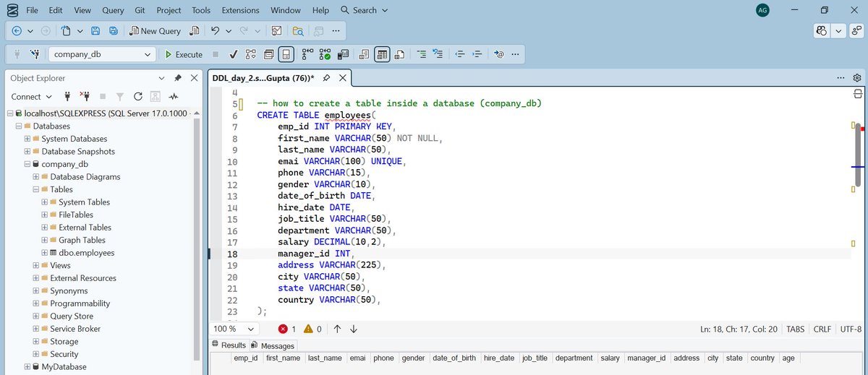Comment out selected lines icon
This screenshot has height=375, width=868.
(422, 54)
